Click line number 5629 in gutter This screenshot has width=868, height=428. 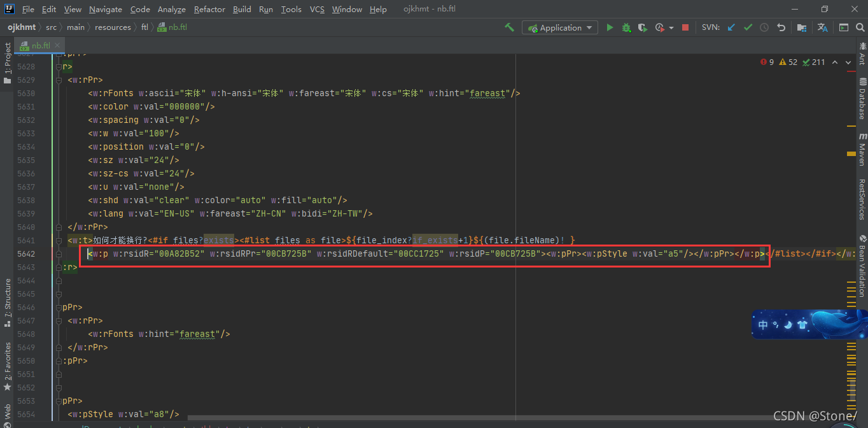click(x=26, y=80)
